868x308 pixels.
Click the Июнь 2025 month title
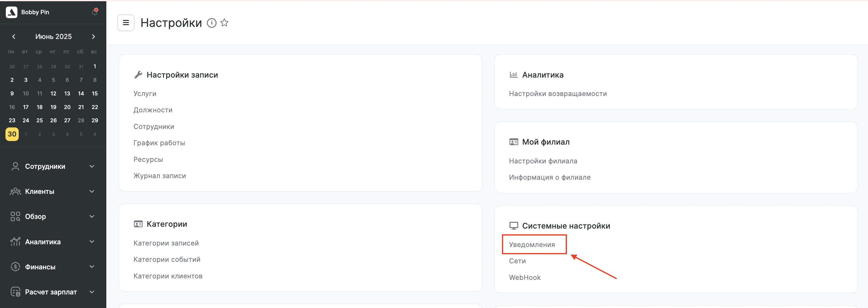53,37
